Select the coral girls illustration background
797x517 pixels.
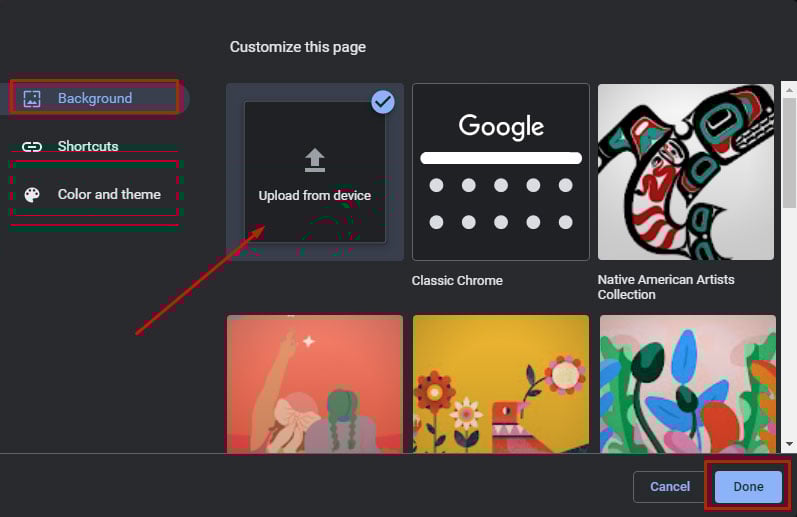[315, 384]
